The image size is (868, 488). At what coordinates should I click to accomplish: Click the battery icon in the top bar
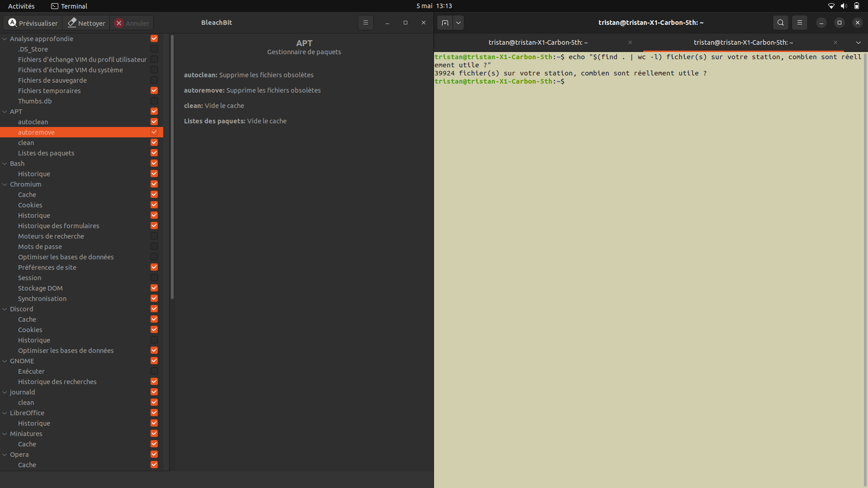857,6
